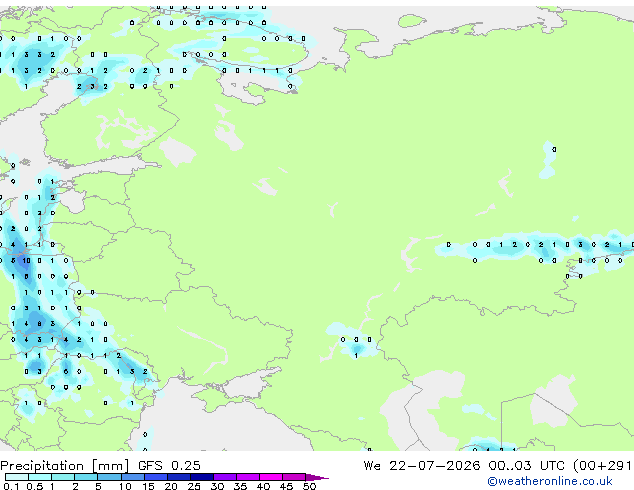Click the '00..03 UTC' time text
This screenshot has width=634, height=490.
526,465
